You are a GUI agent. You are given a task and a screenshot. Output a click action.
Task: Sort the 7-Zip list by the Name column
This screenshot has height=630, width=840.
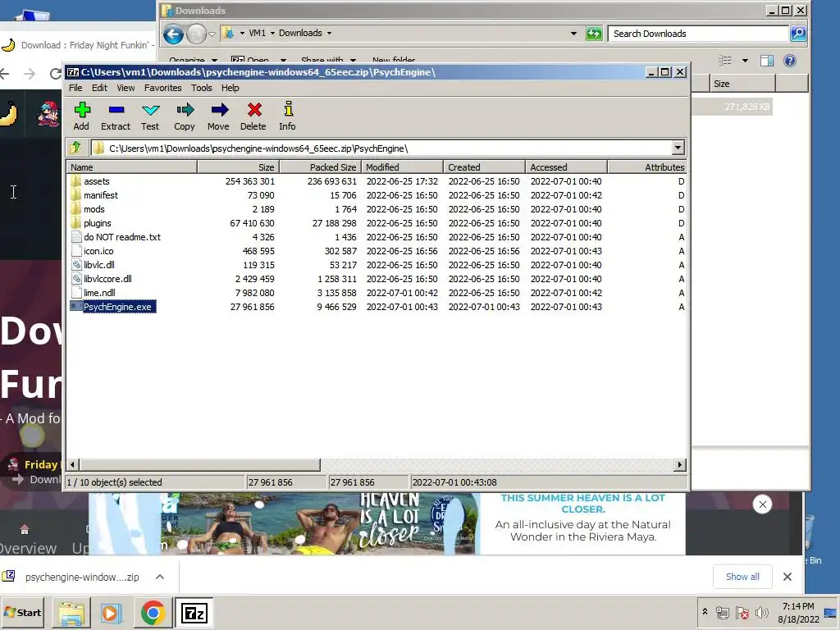tap(132, 167)
